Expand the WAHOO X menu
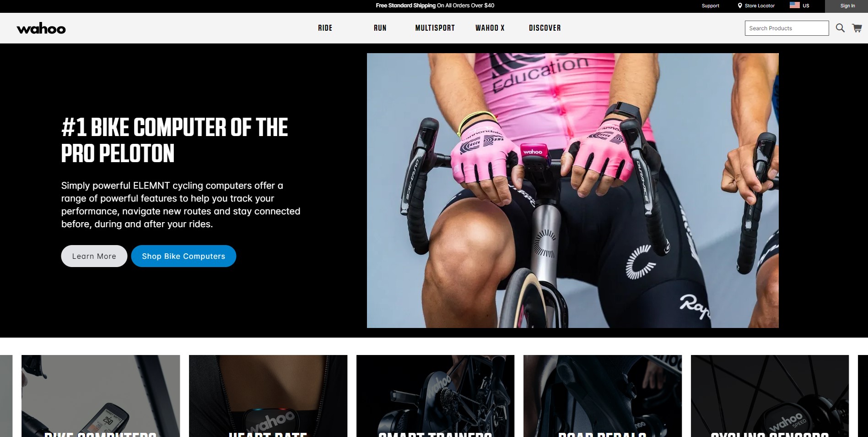Viewport: 868px width, 437px height. tap(490, 28)
